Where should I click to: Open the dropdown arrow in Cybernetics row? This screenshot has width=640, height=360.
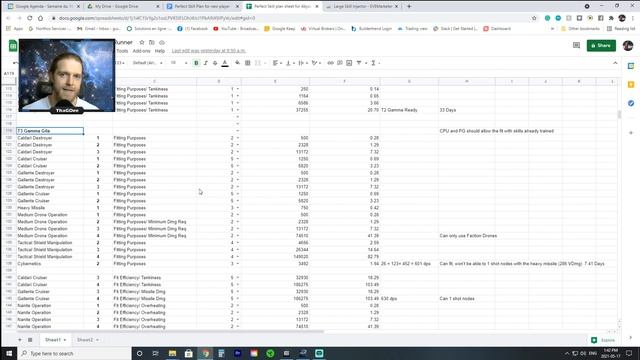238,264
